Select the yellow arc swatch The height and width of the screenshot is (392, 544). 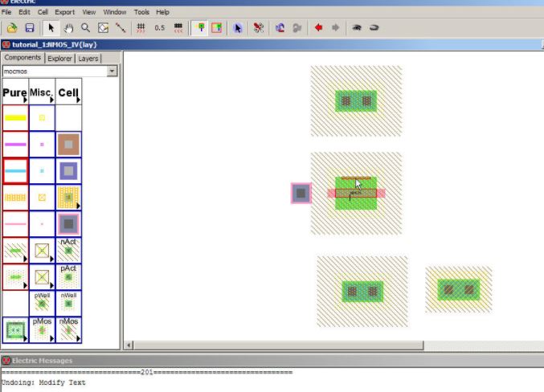point(15,118)
